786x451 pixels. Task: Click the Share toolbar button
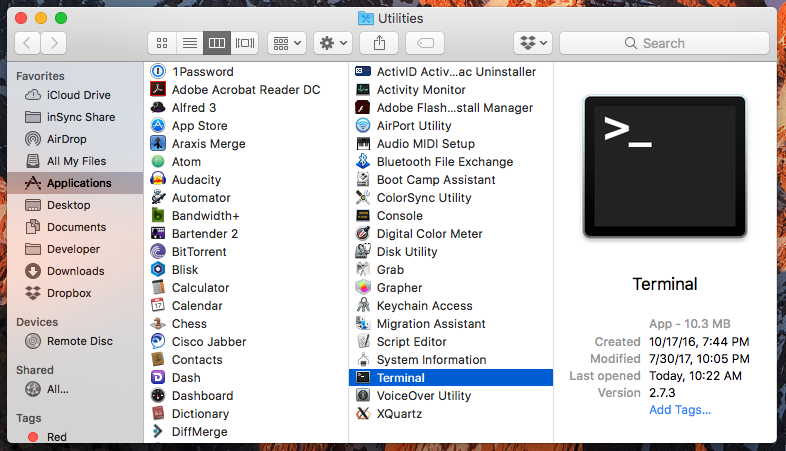coord(379,43)
